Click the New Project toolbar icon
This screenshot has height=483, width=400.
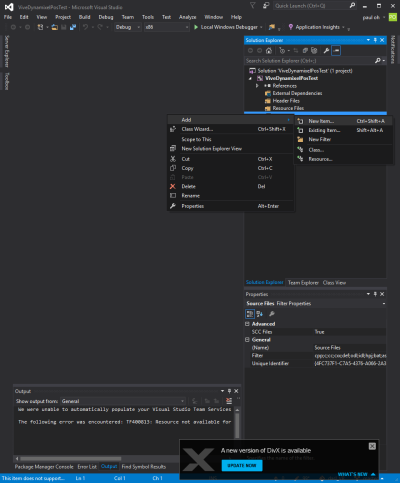pyautogui.click(x=40, y=27)
